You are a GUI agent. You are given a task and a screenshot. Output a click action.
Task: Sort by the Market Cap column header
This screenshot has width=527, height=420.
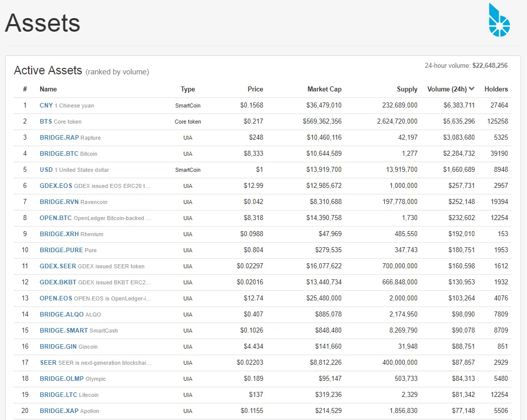coord(324,89)
